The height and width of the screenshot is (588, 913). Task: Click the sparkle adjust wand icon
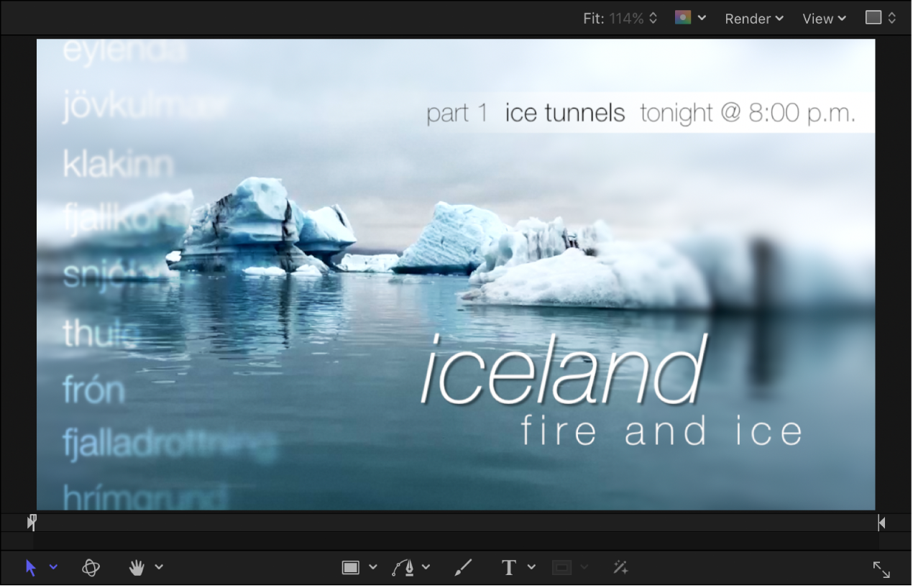point(620,567)
